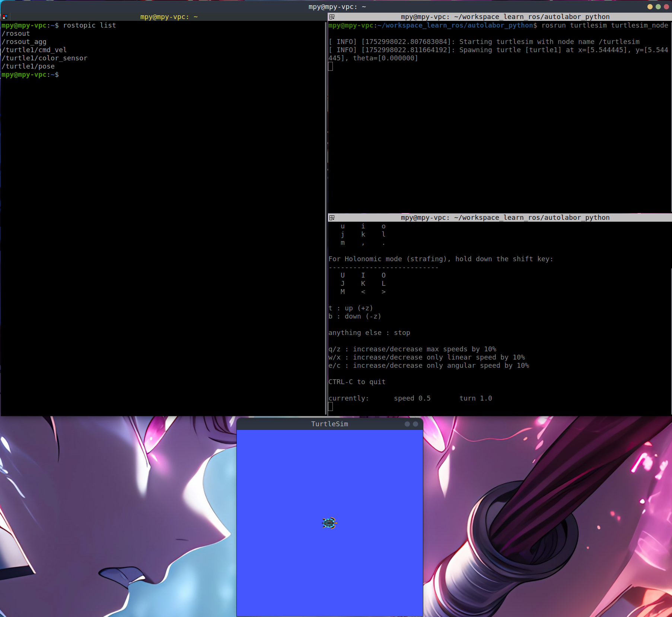672x617 pixels.
Task: Click the group icon in the left terminal titlebar
Action: [x=5, y=17]
